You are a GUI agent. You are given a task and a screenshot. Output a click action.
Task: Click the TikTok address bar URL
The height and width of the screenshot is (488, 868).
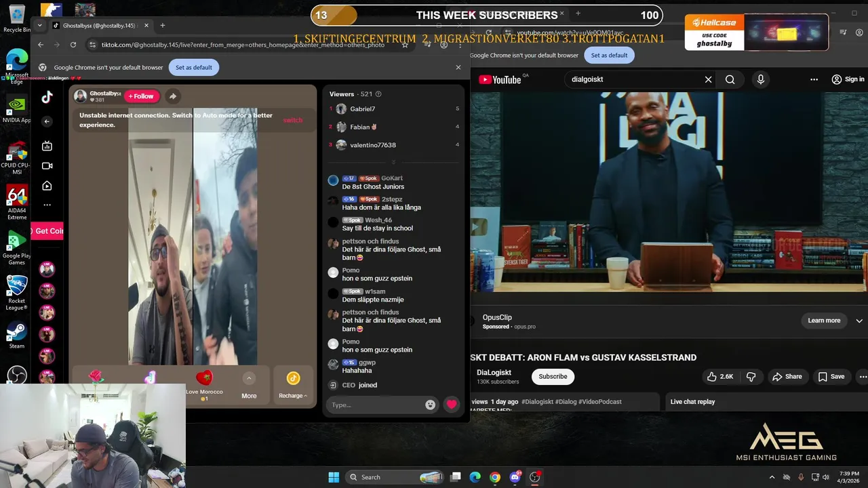pyautogui.click(x=243, y=45)
